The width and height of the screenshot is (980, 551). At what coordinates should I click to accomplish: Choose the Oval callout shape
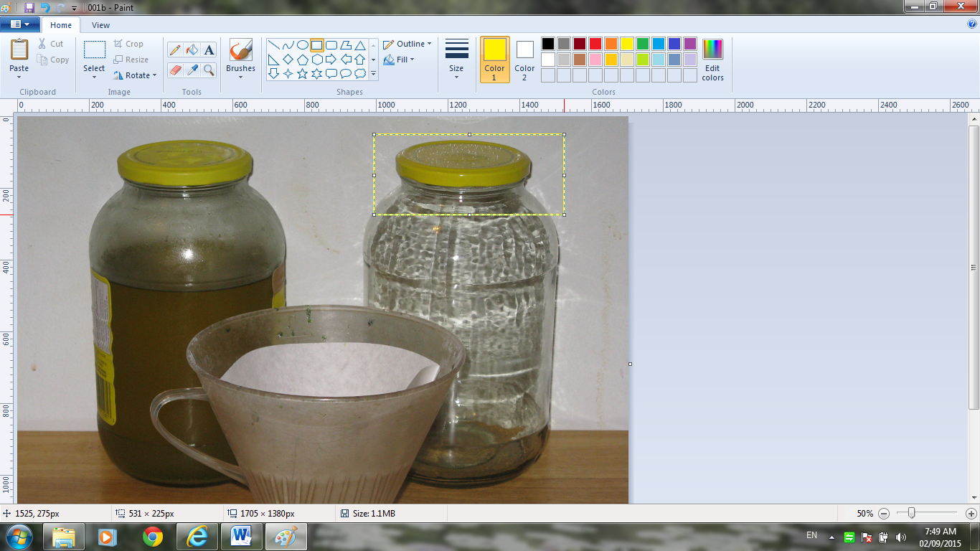tap(345, 73)
